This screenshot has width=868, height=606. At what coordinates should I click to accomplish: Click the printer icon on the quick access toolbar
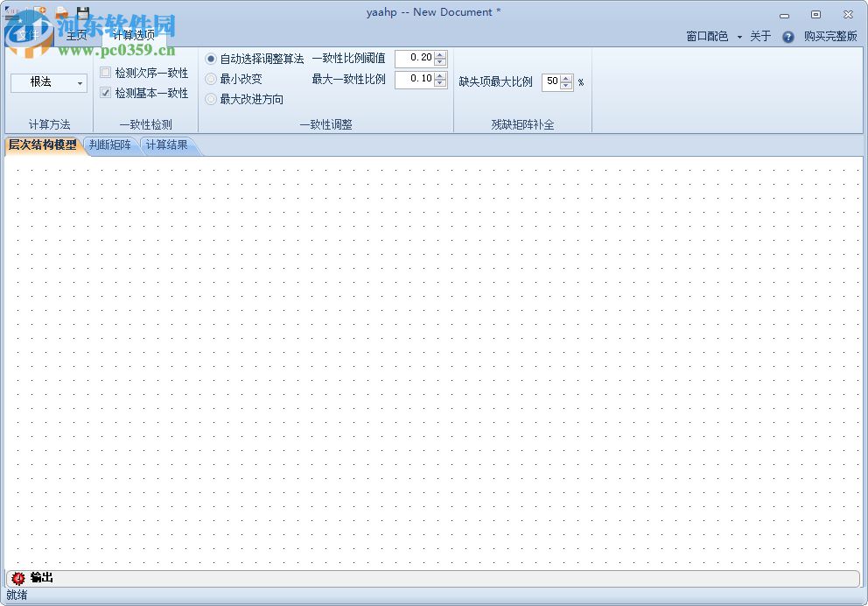pyautogui.click(x=61, y=12)
